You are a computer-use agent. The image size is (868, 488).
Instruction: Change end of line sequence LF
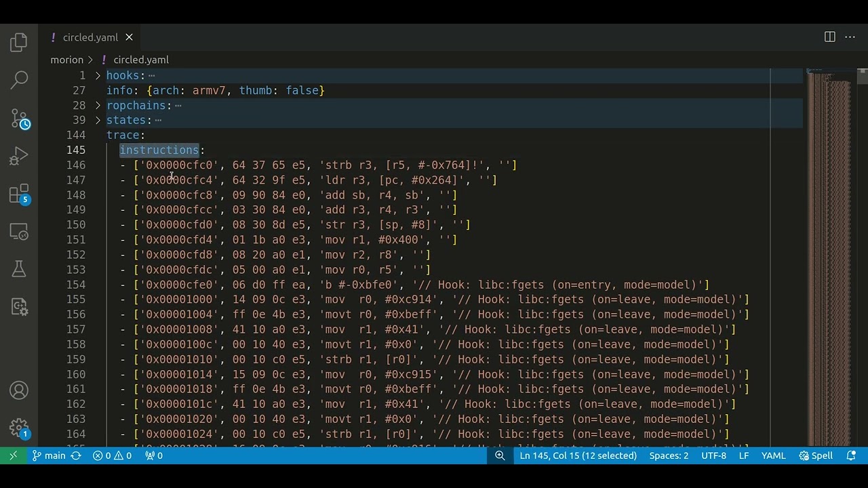tap(744, 455)
